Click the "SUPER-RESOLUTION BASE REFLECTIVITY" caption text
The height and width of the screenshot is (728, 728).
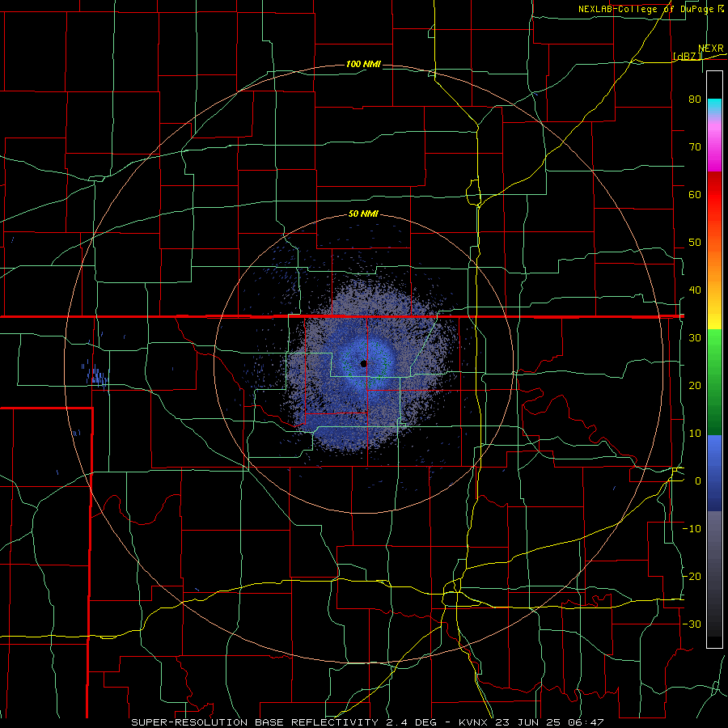coord(255,722)
